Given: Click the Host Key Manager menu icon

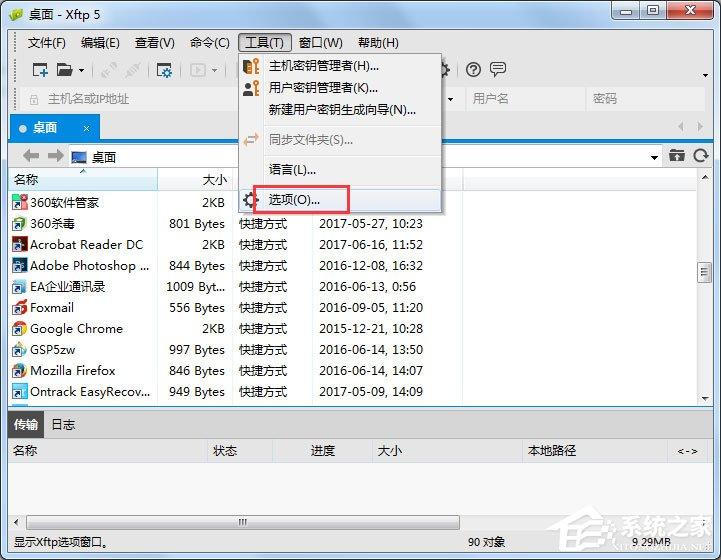Looking at the screenshot, I should point(251,66).
